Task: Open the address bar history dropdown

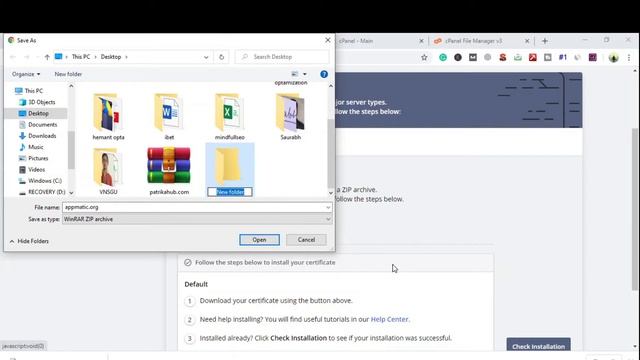Action: click(206, 57)
